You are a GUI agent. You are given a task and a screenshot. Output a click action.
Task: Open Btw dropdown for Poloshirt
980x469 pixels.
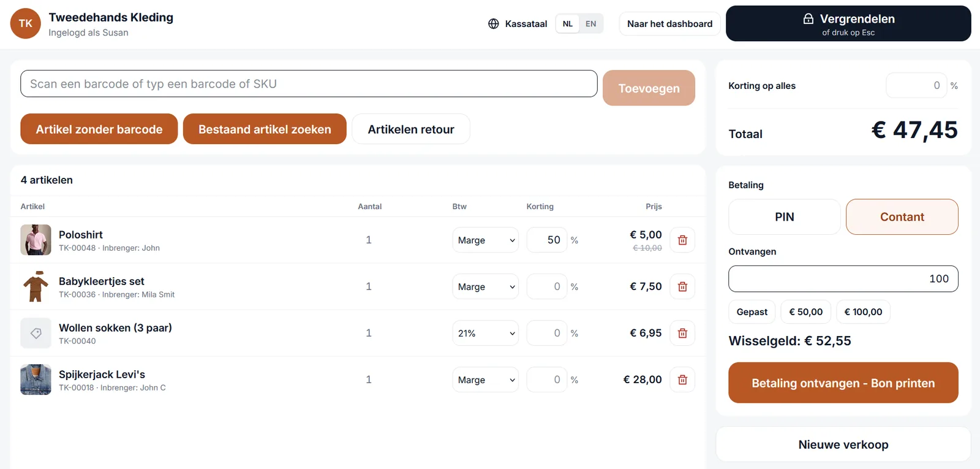point(485,240)
